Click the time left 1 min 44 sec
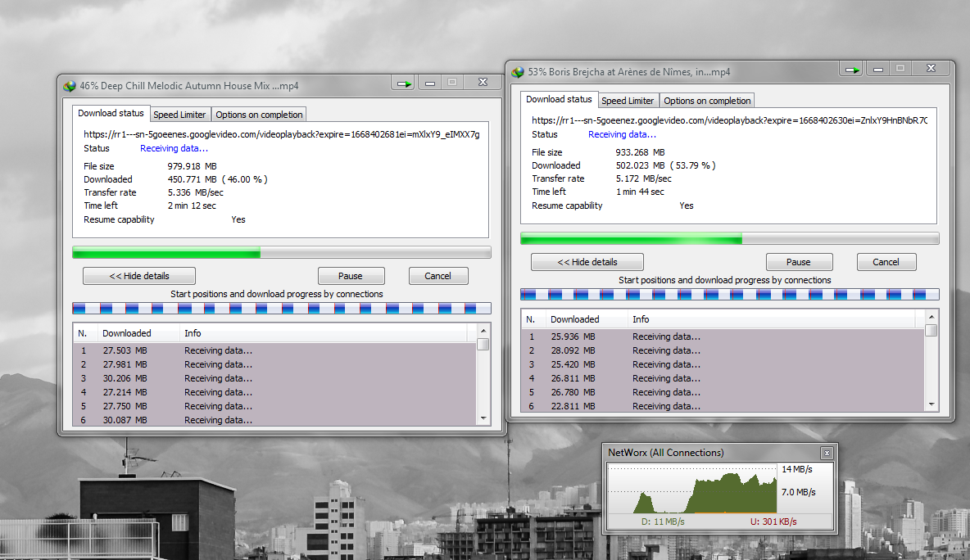 640,192
